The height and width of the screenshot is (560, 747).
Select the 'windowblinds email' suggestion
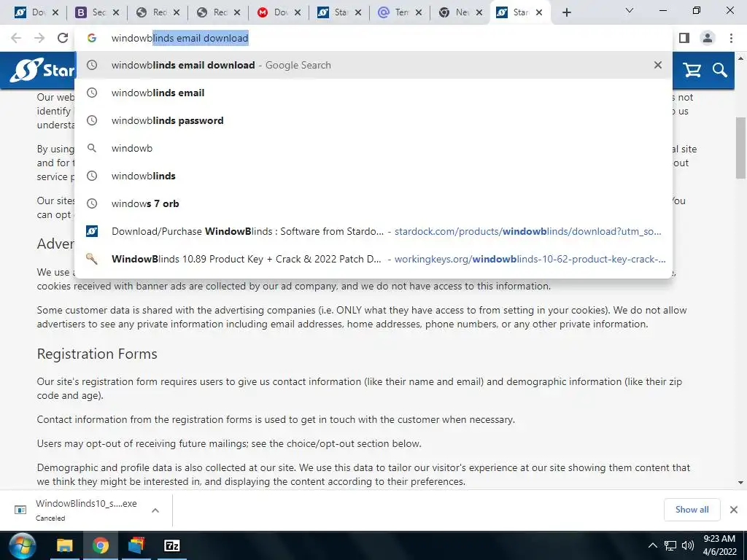click(x=373, y=93)
